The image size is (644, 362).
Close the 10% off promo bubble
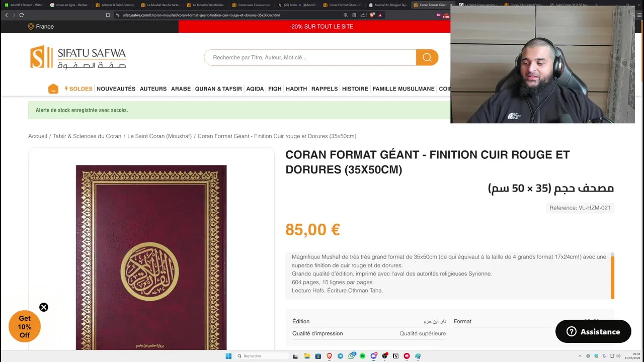[44, 307]
